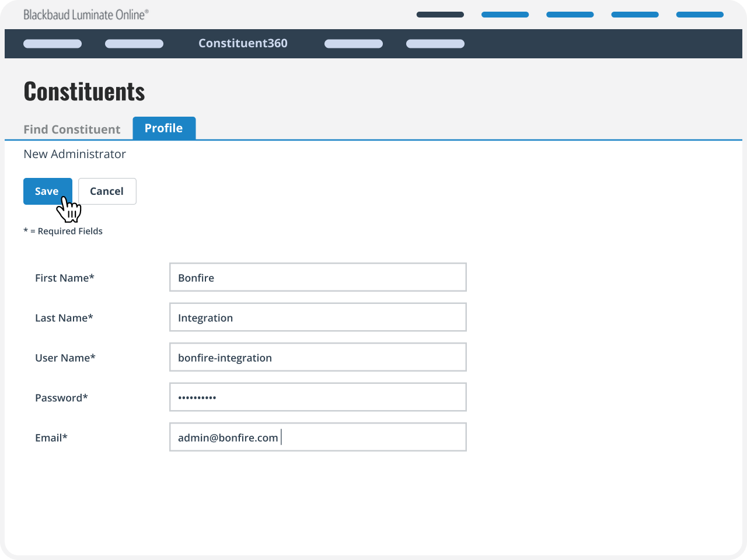Screen dimensions: 747x560
Task: Cancel creating the administrator
Action: (107, 191)
